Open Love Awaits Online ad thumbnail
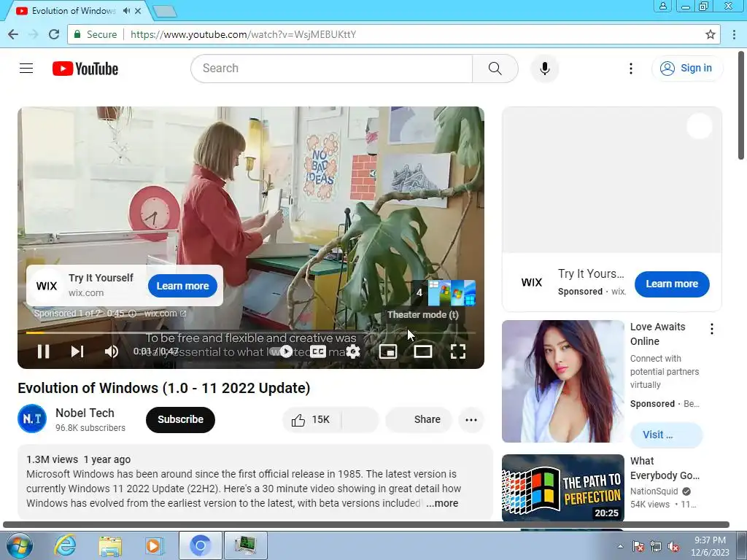 click(x=562, y=381)
